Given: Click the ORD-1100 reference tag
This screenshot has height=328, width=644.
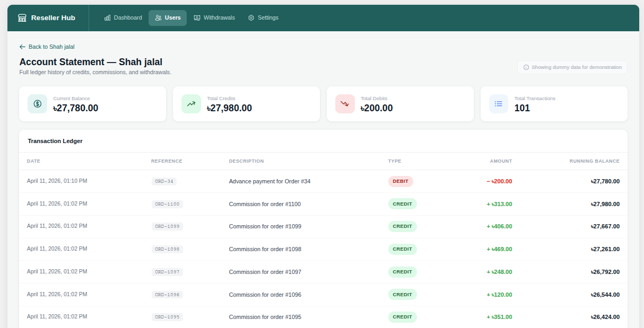Looking at the screenshot, I should 167,204.
